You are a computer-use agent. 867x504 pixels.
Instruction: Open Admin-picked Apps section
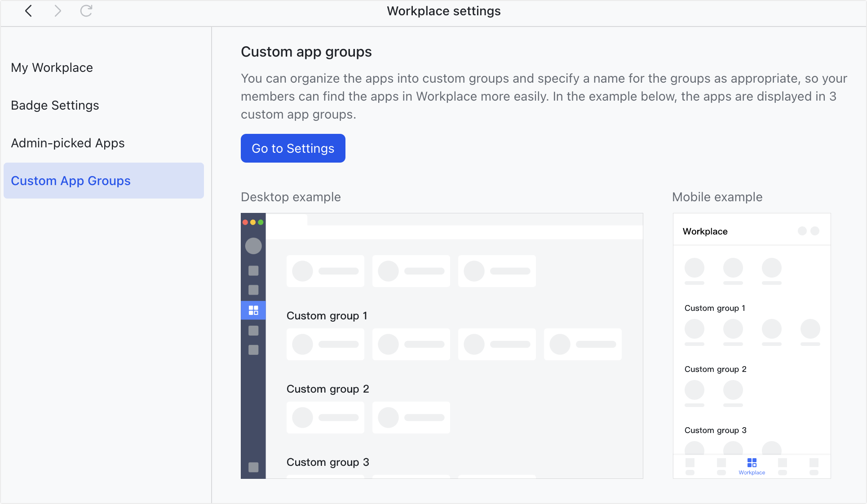tap(68, 143)
